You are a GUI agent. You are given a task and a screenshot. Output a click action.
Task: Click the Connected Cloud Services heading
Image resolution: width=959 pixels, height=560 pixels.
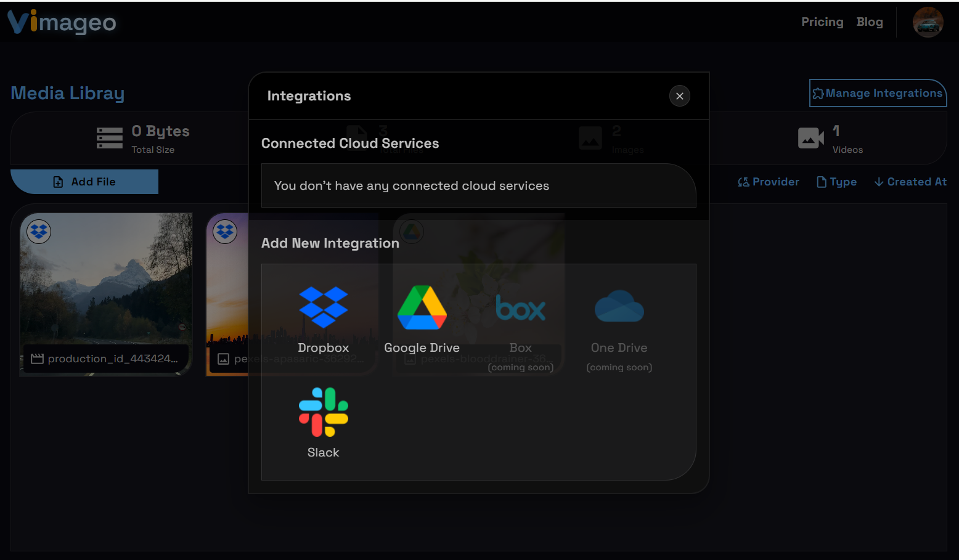(350, 144)
